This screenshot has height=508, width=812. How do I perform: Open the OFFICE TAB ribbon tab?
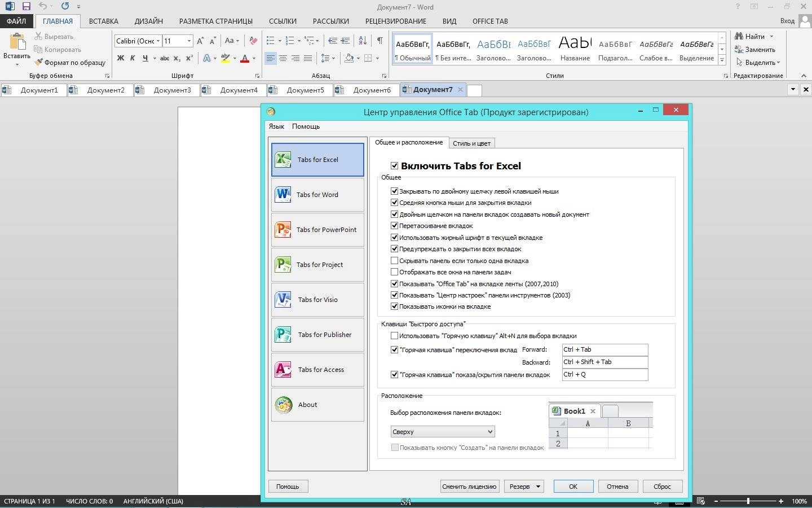pyautogui.click(x=490, y=21)
